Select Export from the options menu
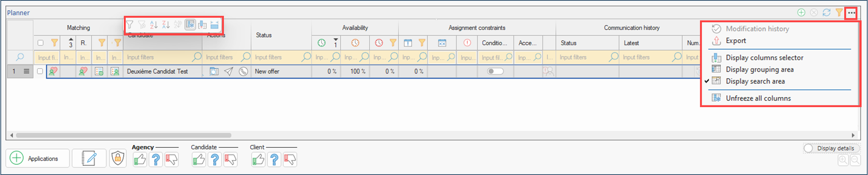The width and height of the screenshot is (868, 175). 735,41
